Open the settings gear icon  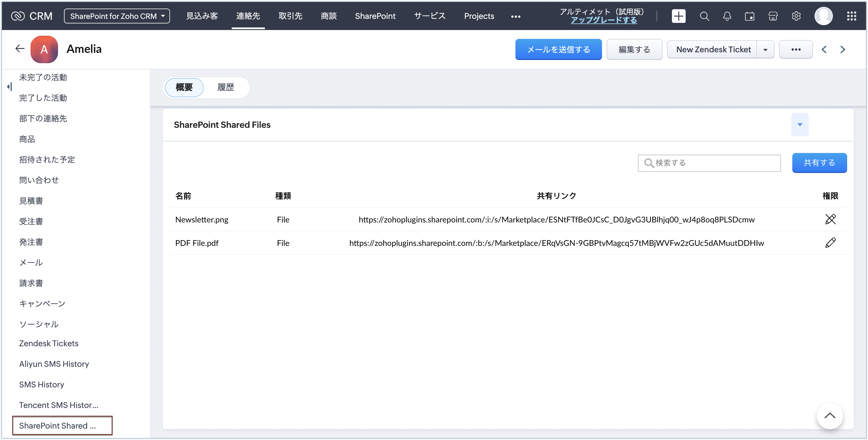796,16
